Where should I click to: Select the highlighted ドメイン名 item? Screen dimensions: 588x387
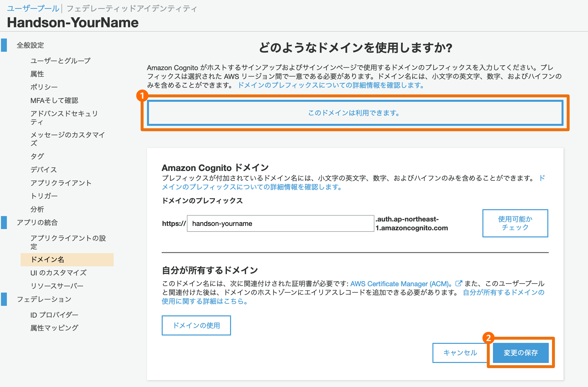pyautogui.click(x=67, y=259)
